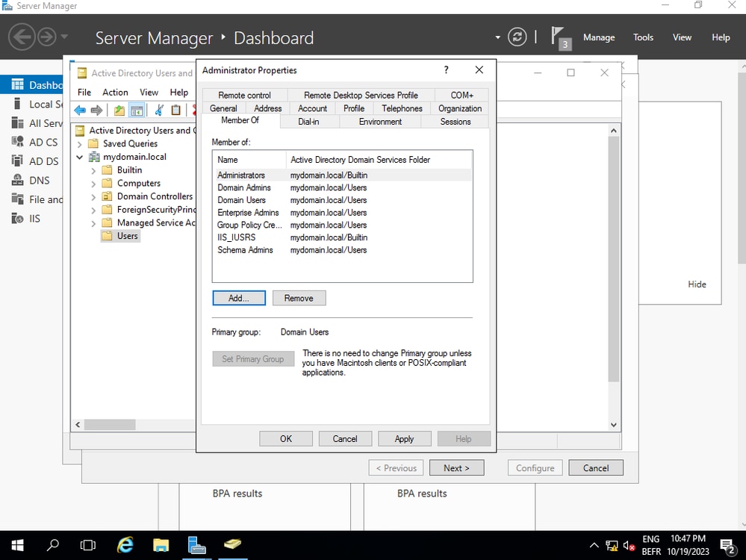This screenshot has width=746, height=560.
Task: Expand the Computers tree node
Action: 94,184
